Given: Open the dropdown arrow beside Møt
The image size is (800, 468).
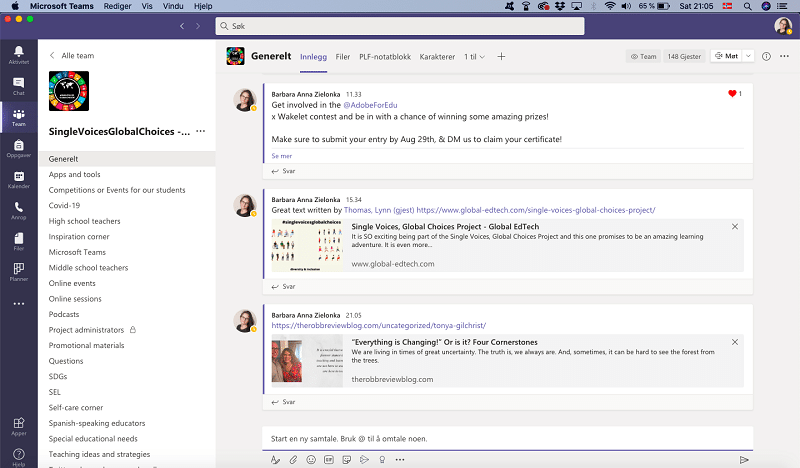Looking at the screenshot, I should [x=749, y=57].
